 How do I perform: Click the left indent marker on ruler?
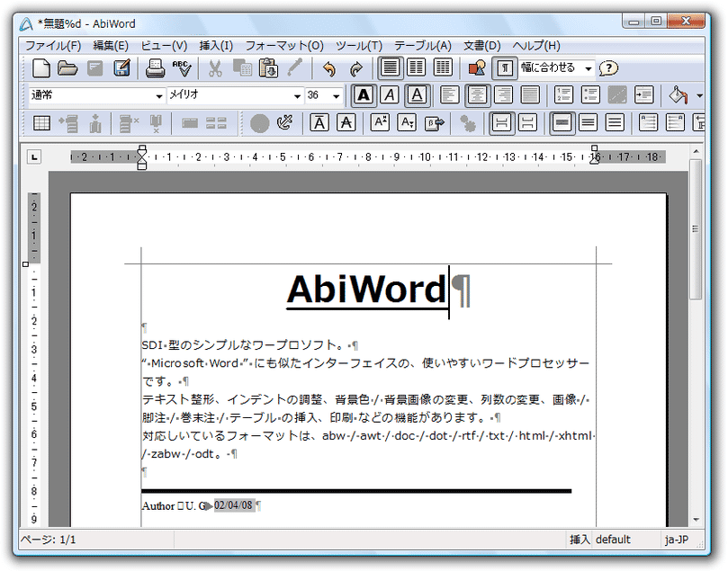pyautogui.click(x=142, y=165)
